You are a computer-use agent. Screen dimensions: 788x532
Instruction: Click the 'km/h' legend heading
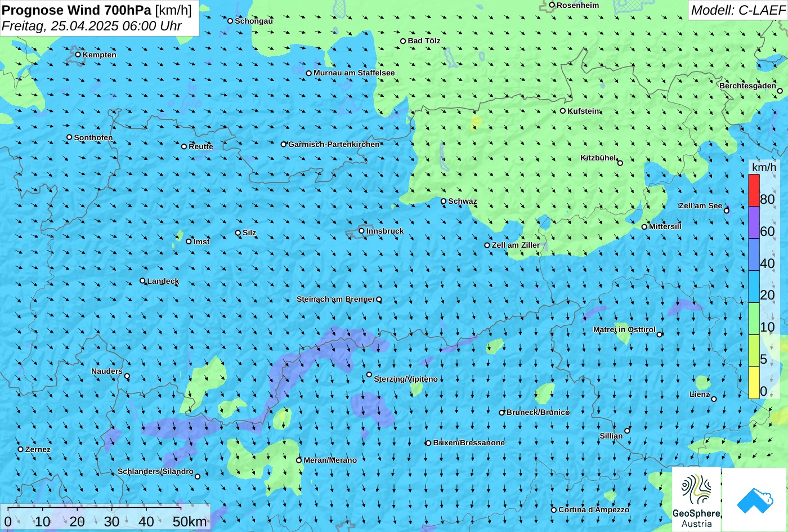coord(764,167)
